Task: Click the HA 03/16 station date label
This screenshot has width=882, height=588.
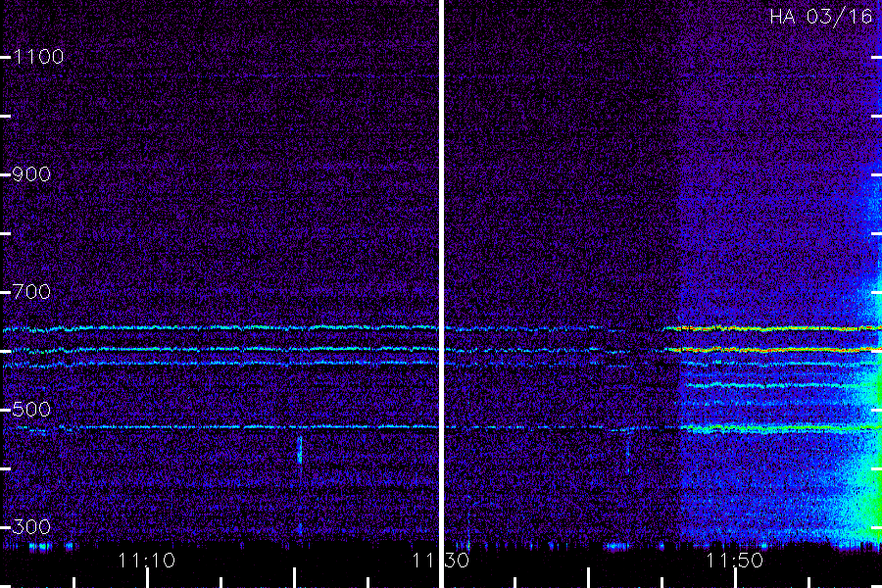Action: coord(821,17)
